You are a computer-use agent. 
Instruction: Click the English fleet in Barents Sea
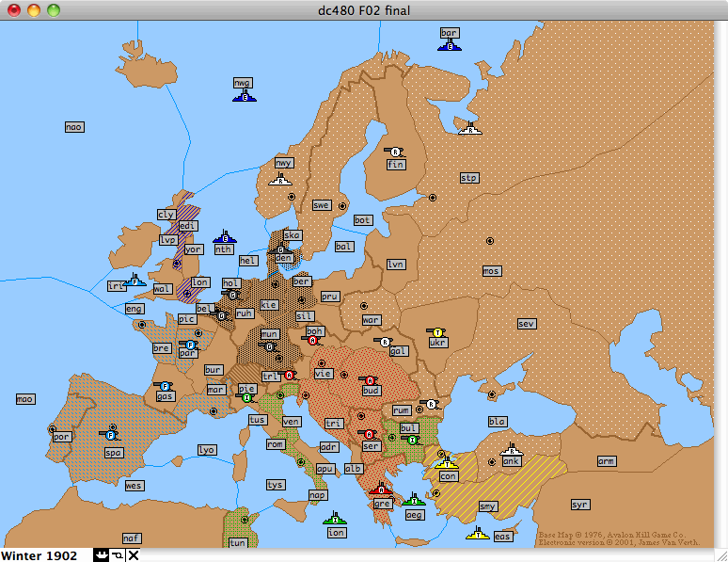click(x=450, y=45)
